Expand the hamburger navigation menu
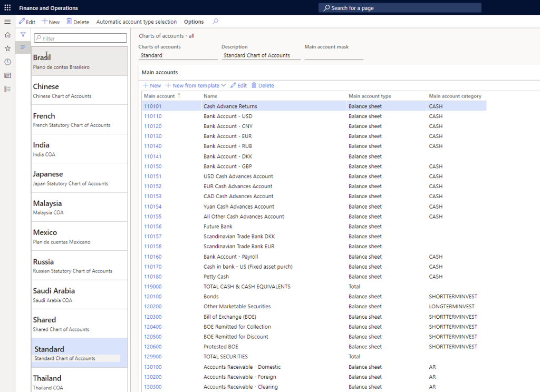Viewport: 540px width, 392px height. [x=7, y=22]
